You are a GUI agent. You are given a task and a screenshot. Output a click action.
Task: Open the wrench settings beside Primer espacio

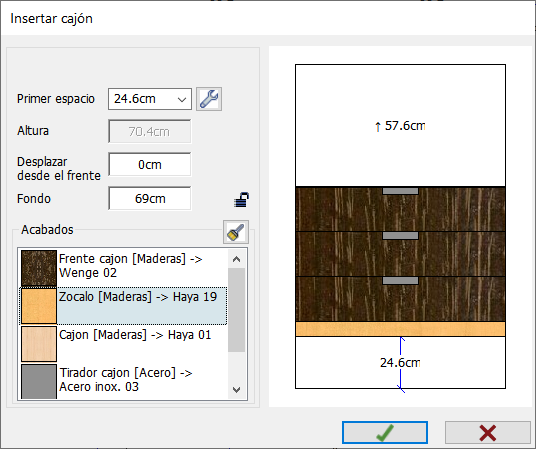point(209,99)
